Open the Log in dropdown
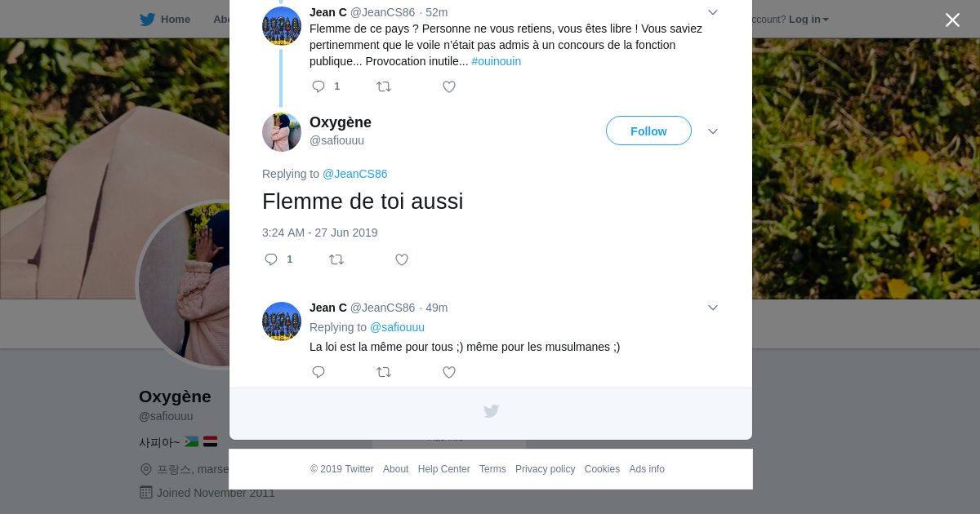The height and width of the screenshot is (514, 980). 808,20
